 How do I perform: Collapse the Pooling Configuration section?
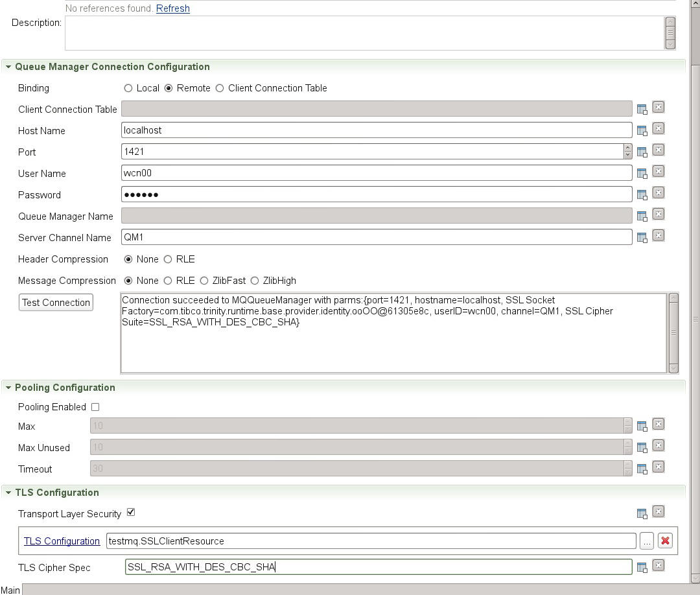pyautogui.click(x=8, y=388)
